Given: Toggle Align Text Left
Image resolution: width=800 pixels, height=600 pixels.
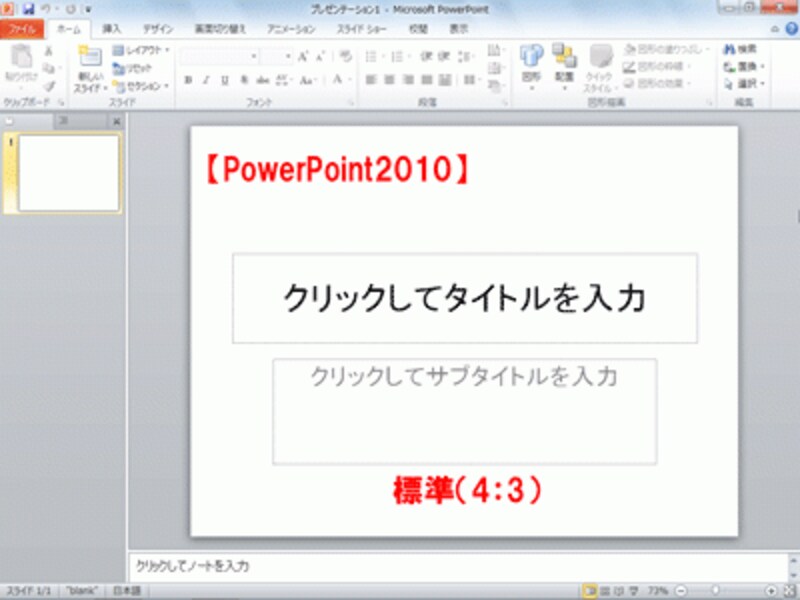Looking at the screenshot, I should (x=371, y=80).
